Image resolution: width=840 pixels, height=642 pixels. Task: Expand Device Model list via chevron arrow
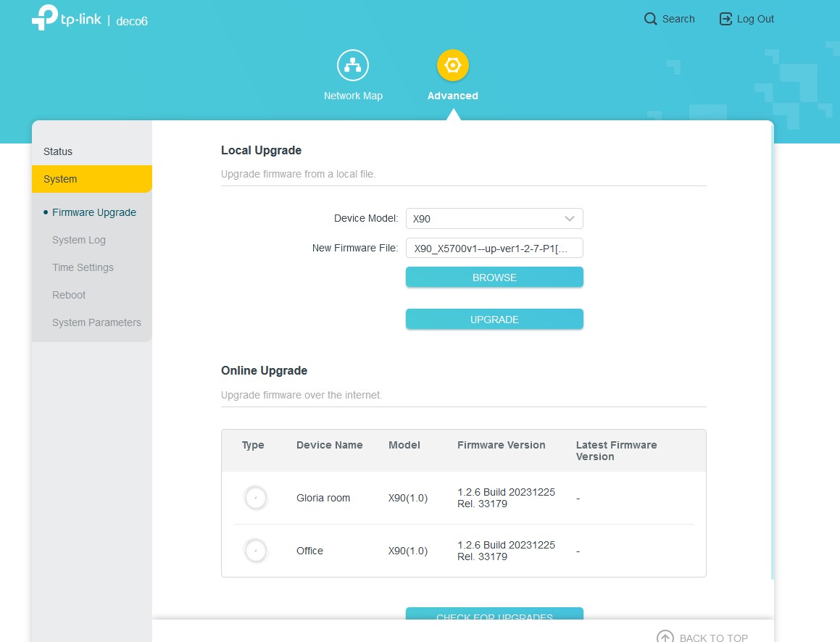[x=570, y=219]
